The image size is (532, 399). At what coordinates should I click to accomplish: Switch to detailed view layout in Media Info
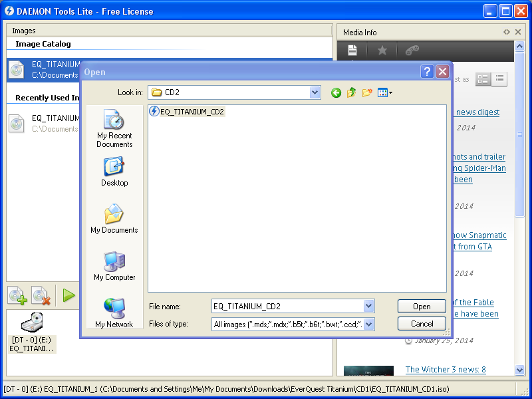coord(483,78)
